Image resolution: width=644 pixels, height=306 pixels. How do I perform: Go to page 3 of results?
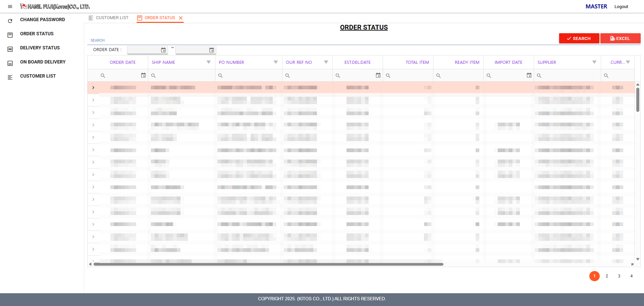click(619, 276)
